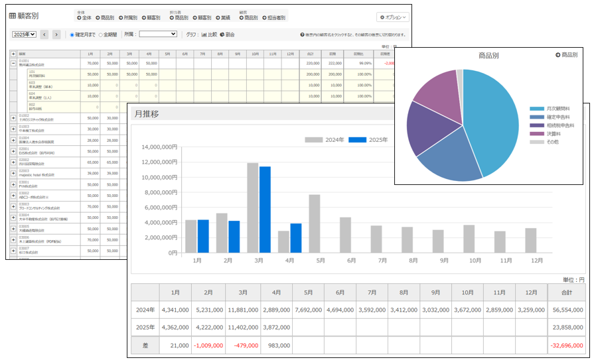Expand all rows with header plus icon
Screen dimensions: 596x364
click(x=13, y=54)
